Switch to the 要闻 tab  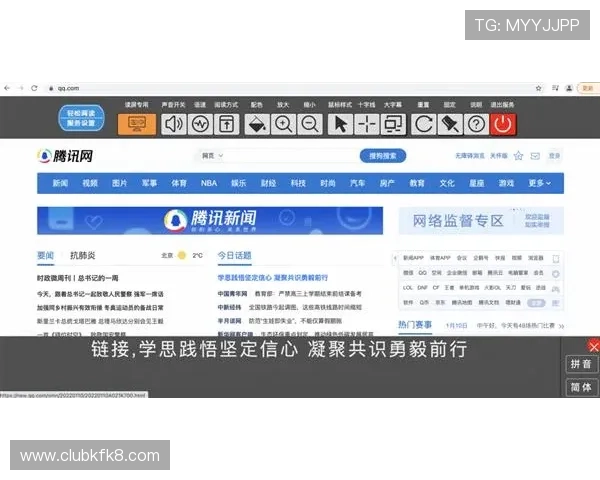tap(45, 255)
